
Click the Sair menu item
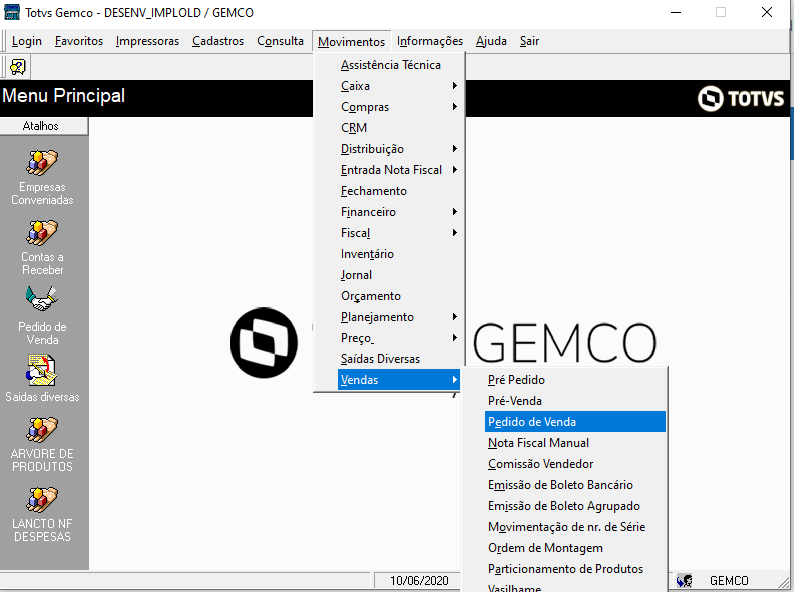coord(529,41)
